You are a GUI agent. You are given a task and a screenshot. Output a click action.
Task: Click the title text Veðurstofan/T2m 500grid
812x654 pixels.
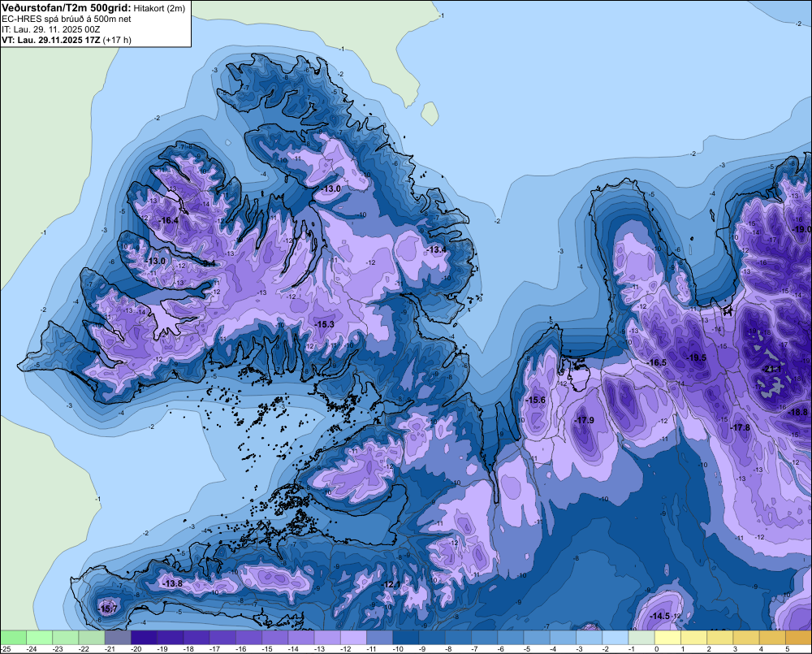(67, 7)
